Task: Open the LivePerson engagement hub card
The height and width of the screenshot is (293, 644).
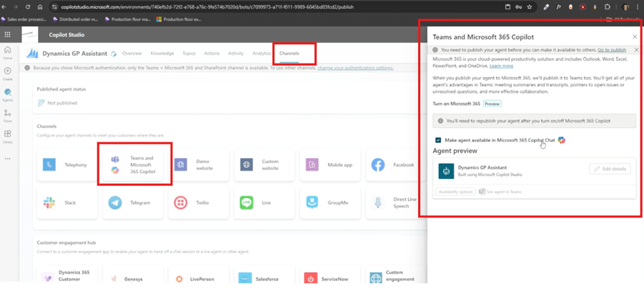Action: (199, 274)
